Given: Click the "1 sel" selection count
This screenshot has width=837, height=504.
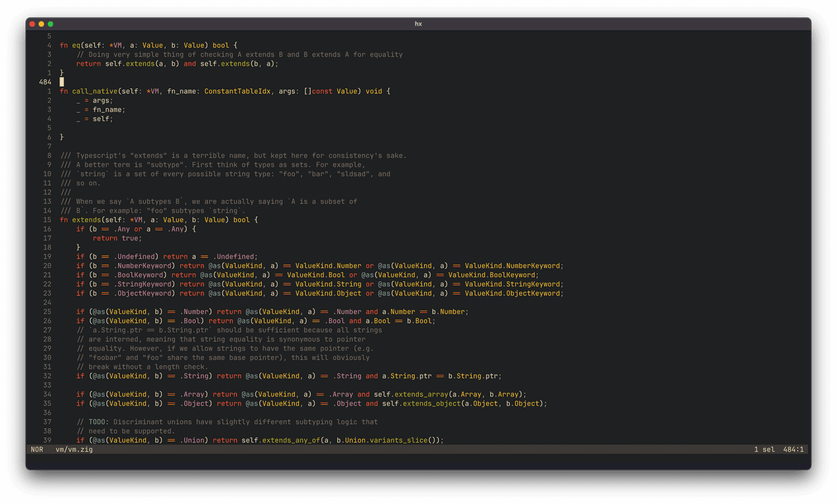Looking at the screenshot, I should point(764,450).
